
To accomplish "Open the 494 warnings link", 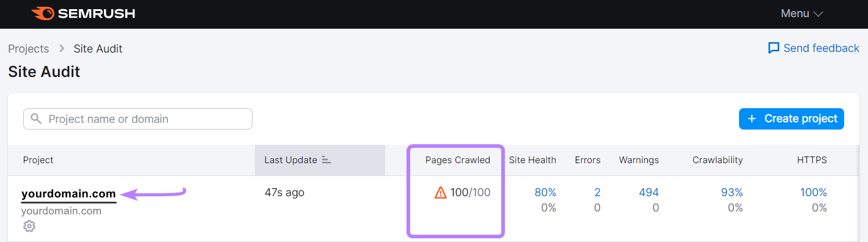I will click(649, 193).
